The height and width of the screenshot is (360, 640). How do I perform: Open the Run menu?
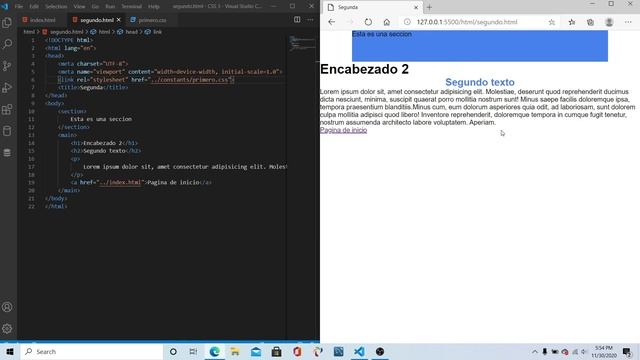click(110, 7)
